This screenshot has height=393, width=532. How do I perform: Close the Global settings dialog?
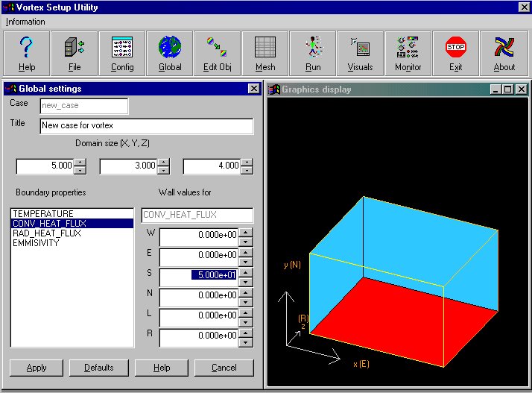[254, 89]
